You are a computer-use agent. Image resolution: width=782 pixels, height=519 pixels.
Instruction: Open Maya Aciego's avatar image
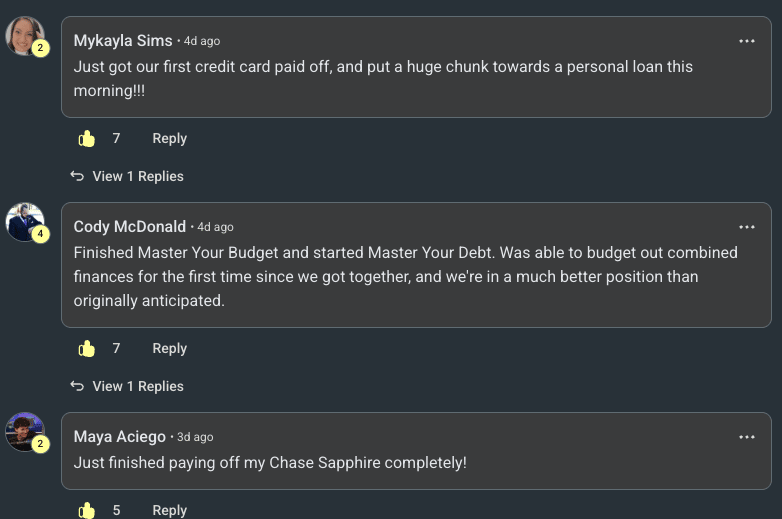coord(24,431)
